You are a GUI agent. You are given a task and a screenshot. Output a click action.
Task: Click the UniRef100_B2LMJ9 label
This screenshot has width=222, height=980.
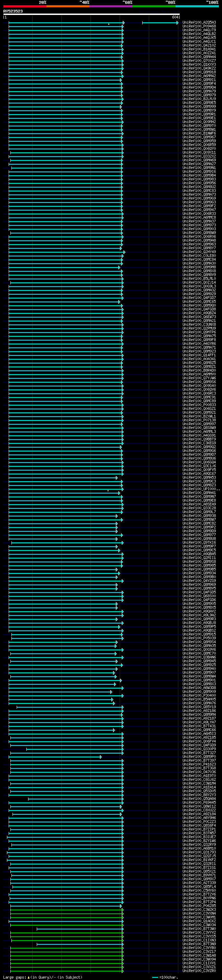(x=199, y=99)
